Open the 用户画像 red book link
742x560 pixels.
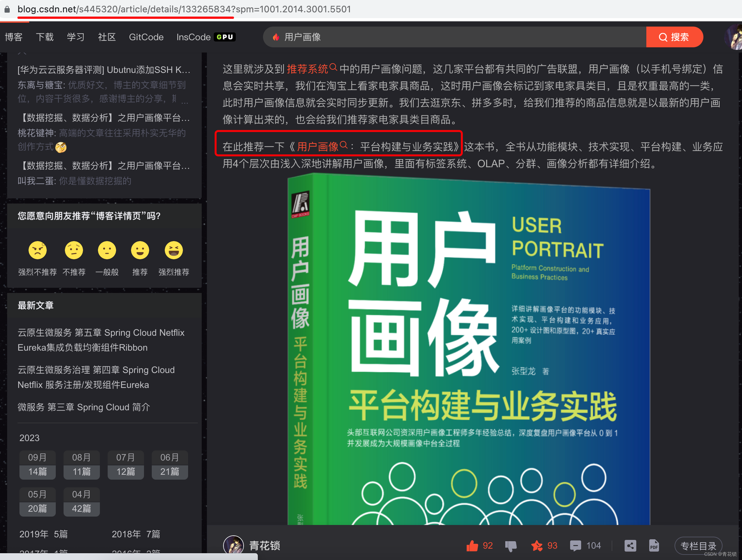click(x=318, y=147)
